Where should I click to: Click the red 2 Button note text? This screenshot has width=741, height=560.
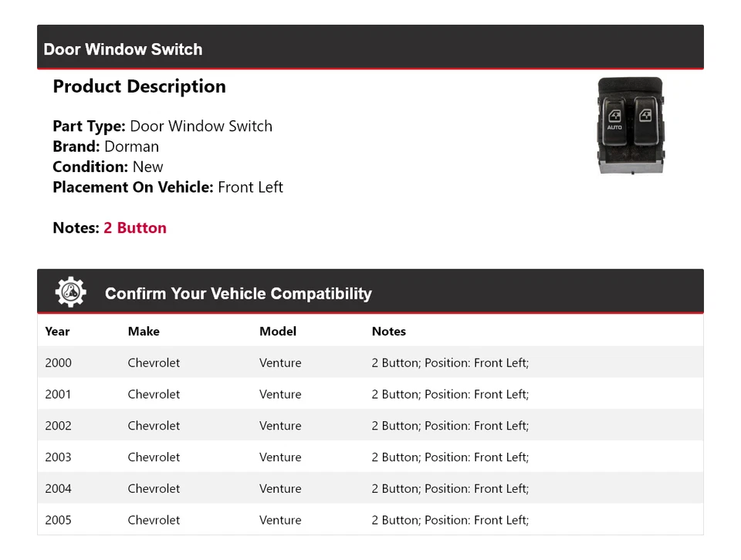click(135, 228)
